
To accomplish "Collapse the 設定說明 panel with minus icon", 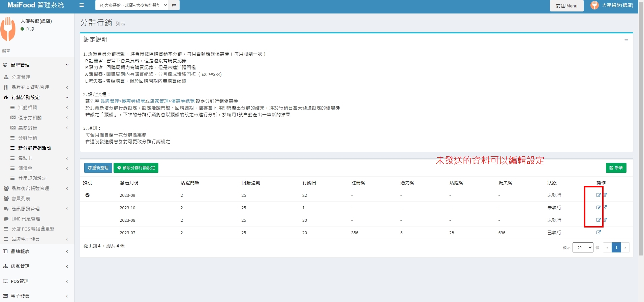I will pyautogui.click(x=626, y=40).
